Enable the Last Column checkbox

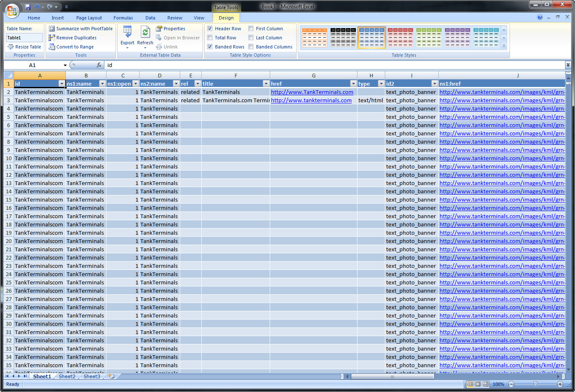[x=251, y=38]
